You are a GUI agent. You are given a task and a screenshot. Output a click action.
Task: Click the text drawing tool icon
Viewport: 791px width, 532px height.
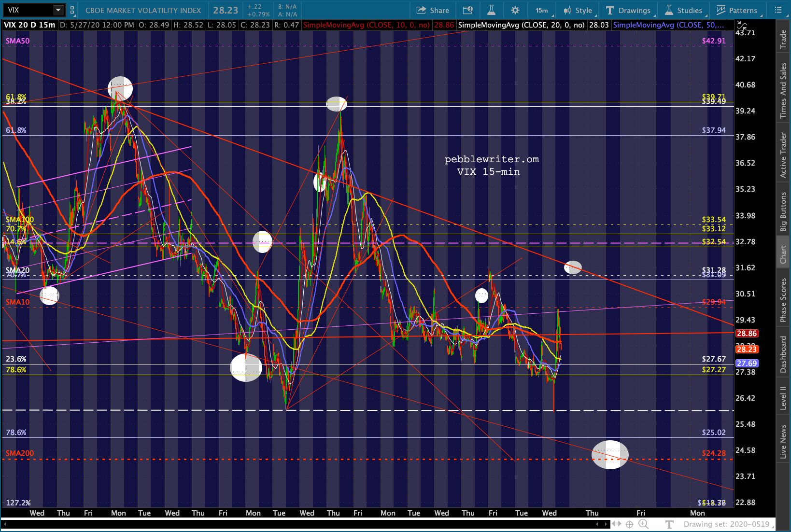(x=669, y=524)
